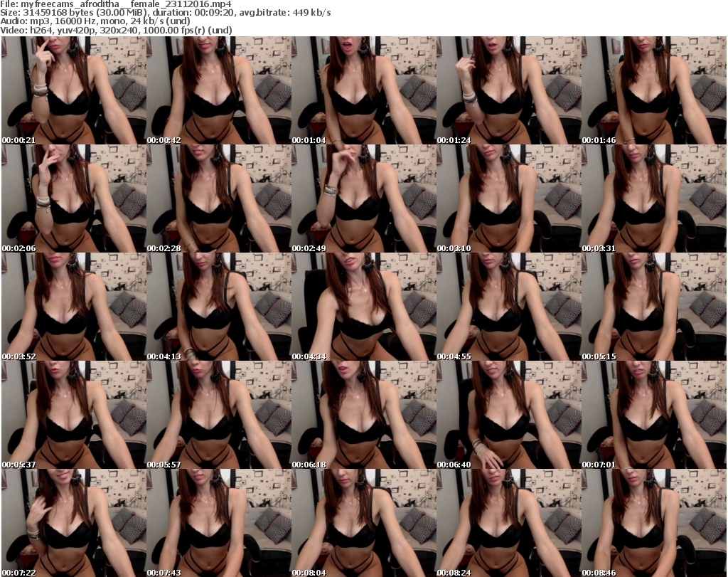Pick the frame stamped 00:04:13
The width and height of the screenshot is (728, 577).
[219, 307]
